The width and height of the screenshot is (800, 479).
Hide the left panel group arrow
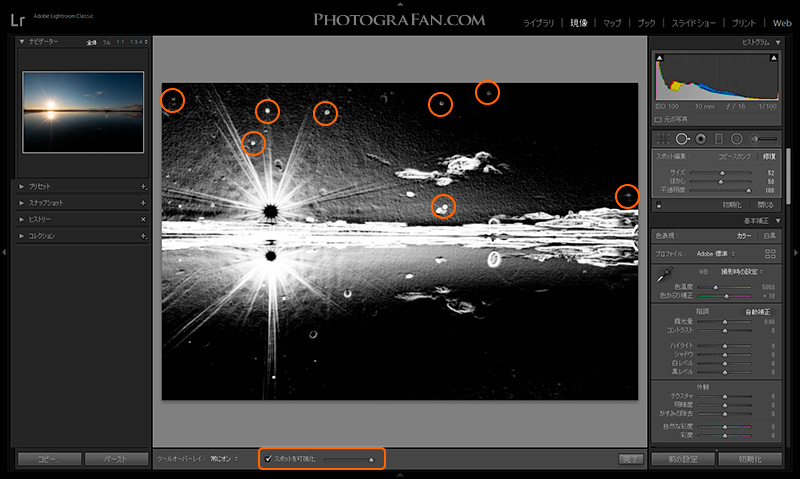click(4, 252)
